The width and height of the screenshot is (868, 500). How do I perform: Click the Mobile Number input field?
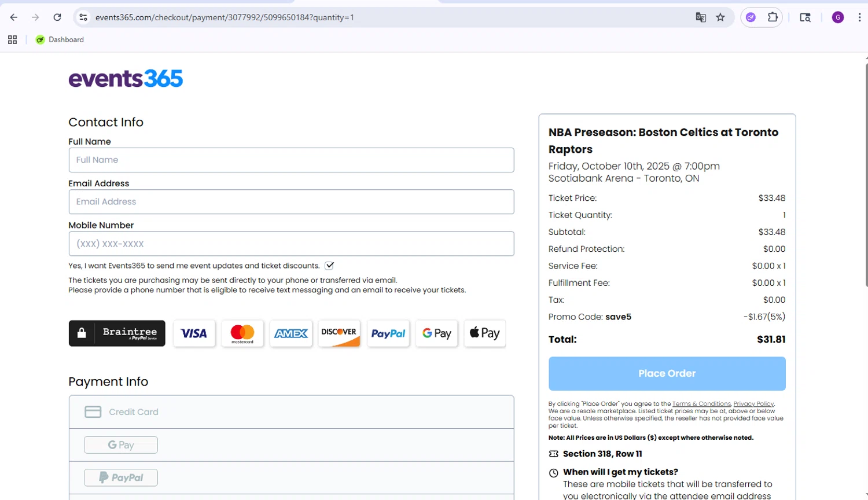291,244
